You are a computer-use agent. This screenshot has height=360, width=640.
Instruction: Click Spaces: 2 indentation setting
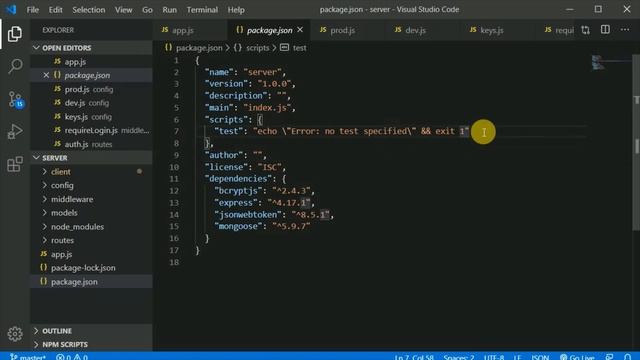pyautogui.click(x=459, y=357)
